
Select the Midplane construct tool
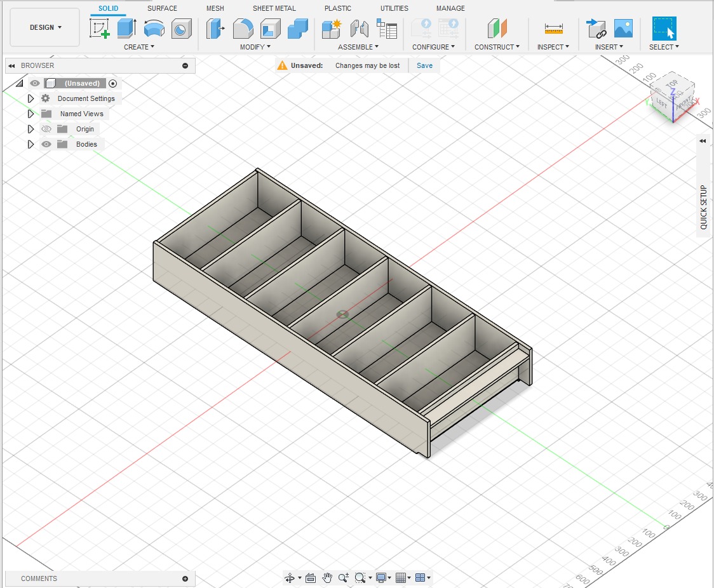(497, 28)
